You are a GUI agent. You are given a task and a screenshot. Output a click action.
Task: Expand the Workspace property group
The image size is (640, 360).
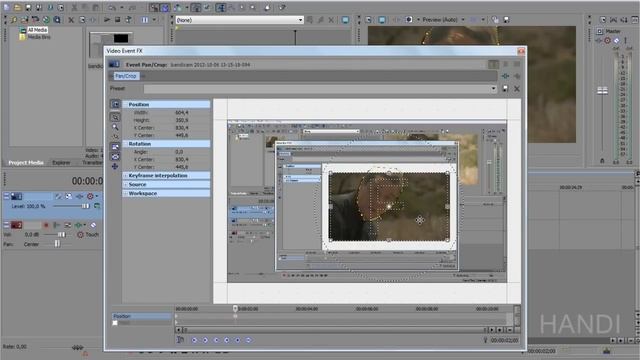coord(125,193)
